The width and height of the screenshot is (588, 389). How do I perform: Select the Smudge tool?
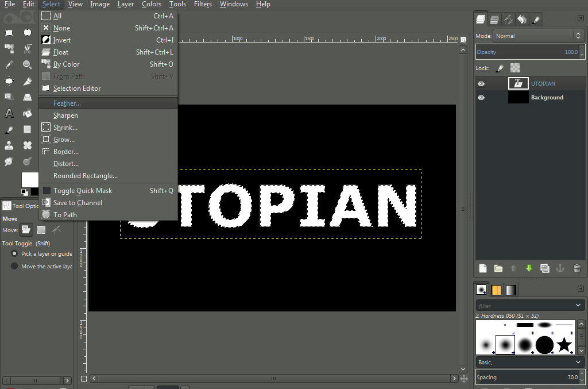(9, 161)
